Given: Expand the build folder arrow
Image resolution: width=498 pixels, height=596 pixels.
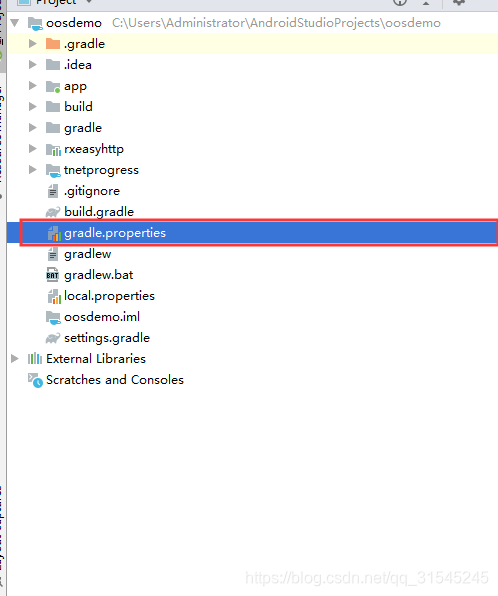Looking at the screenshot, I should pos(33,106).
